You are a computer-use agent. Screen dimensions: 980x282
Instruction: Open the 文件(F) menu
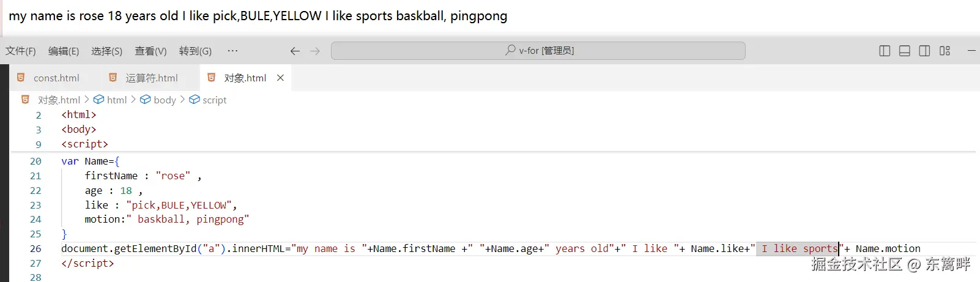click(x=21, y=51)
